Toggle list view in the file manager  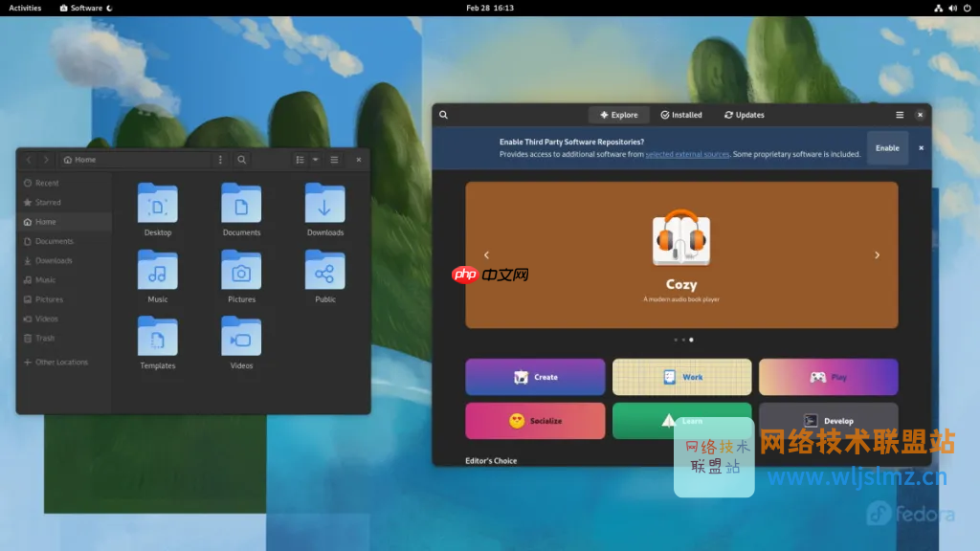300,160
